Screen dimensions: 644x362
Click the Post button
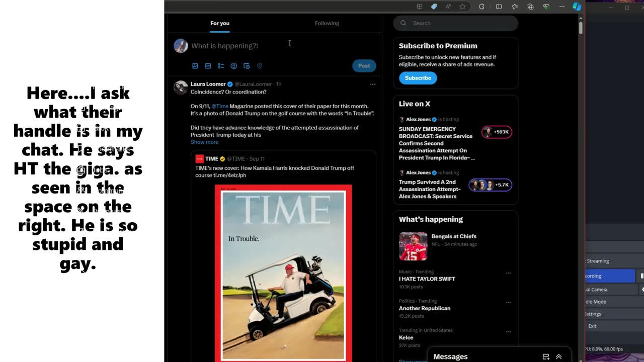coord(364,66)
